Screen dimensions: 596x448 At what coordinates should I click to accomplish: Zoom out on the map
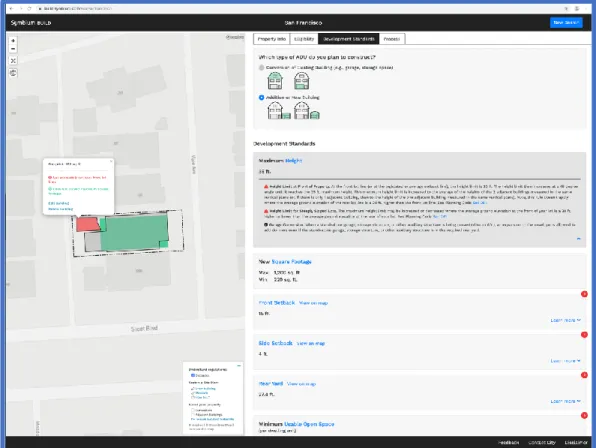pos(13,49)
